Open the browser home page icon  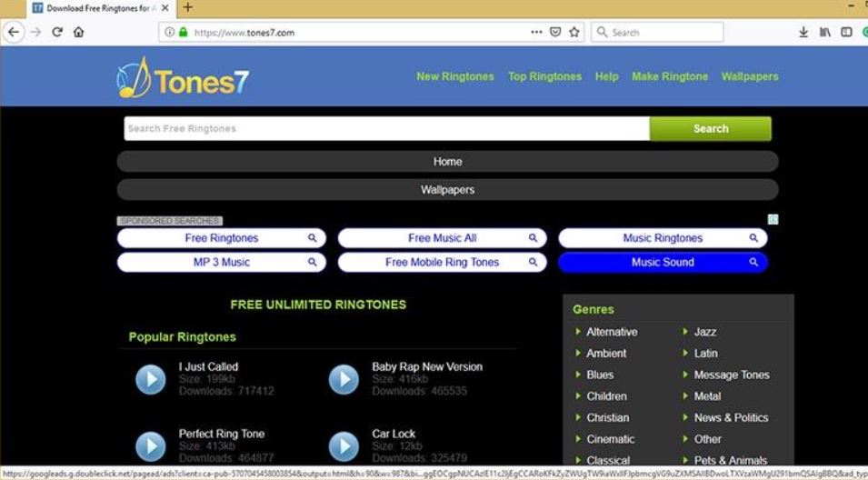(x=78, y=32)
